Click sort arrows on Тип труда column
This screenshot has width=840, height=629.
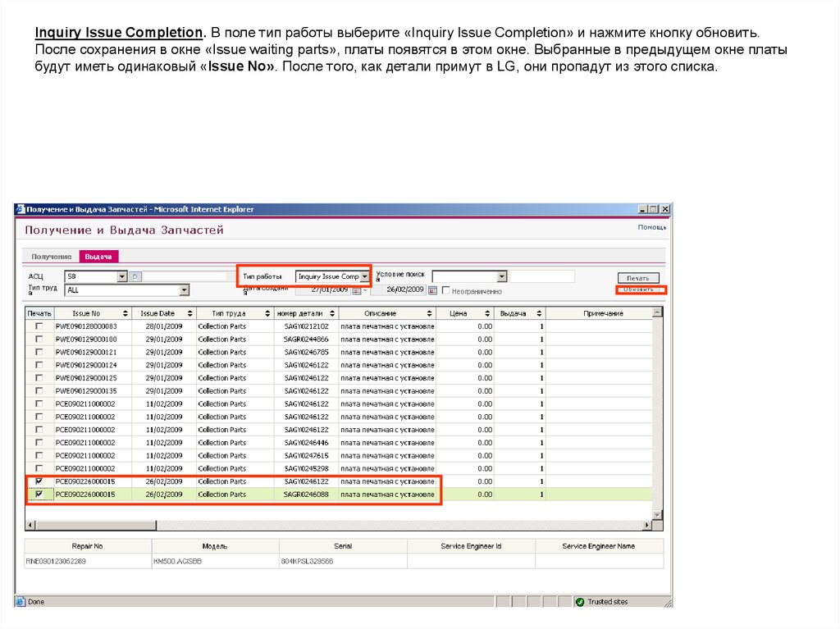pos(267,313)
